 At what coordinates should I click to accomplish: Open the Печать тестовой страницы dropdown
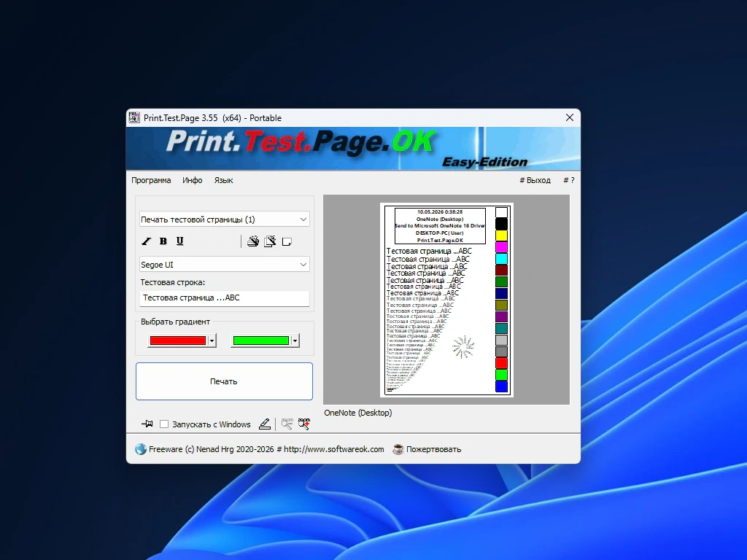tap(225, 219)
